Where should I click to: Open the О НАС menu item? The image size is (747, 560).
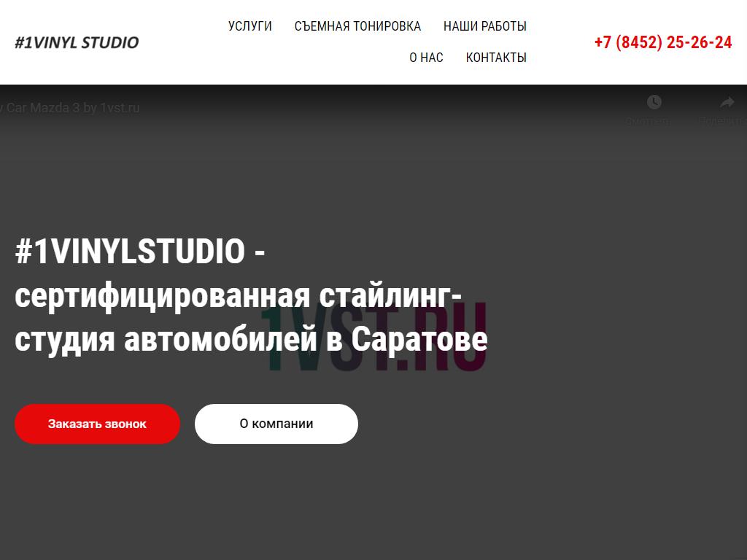pos(426,58)
